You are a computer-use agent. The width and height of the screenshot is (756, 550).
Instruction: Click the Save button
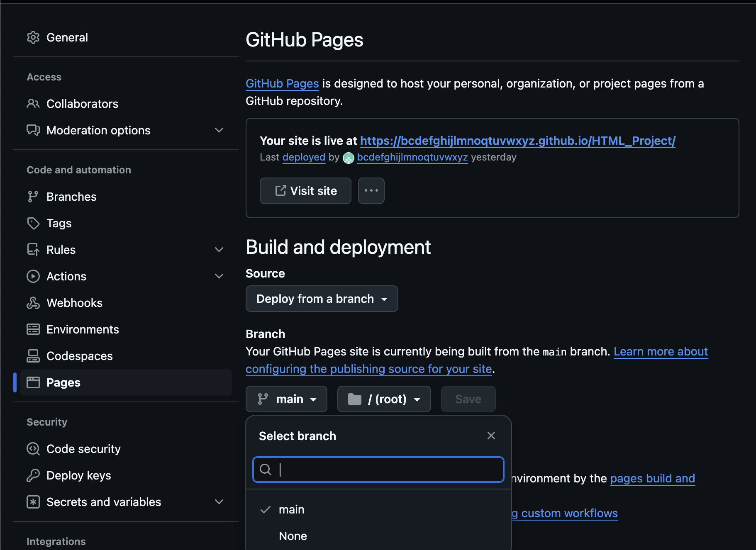(468, 399)
